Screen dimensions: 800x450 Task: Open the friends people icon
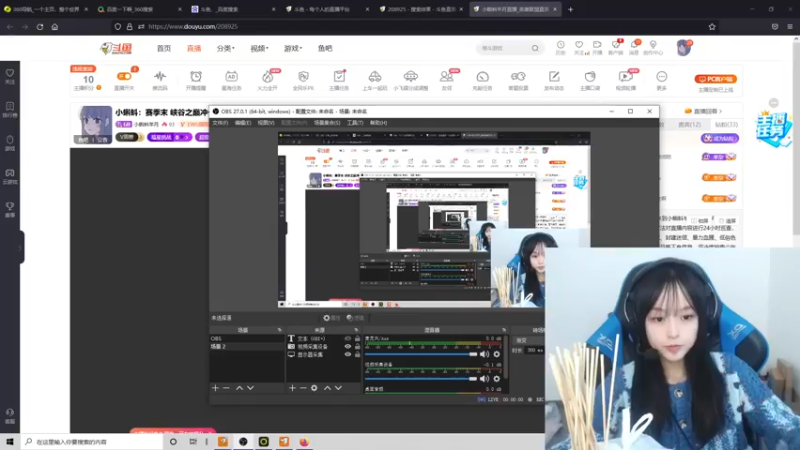pyautogui.click(x=446, y=77)
